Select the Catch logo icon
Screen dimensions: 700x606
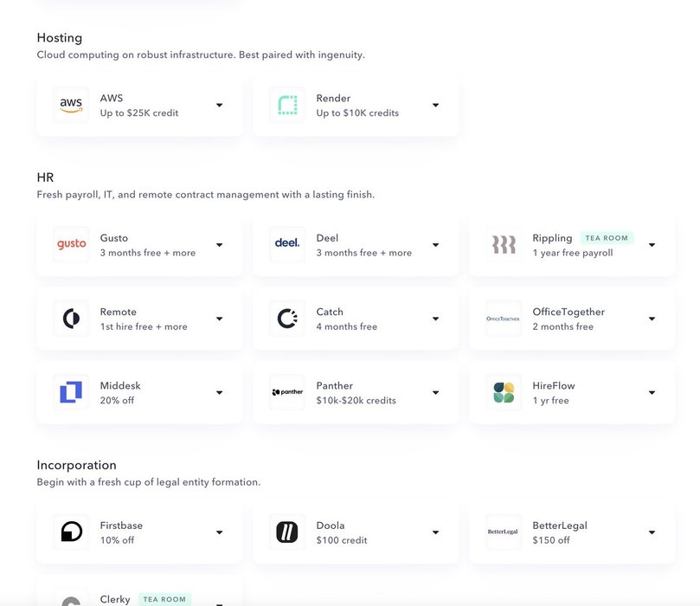point(287,319)
